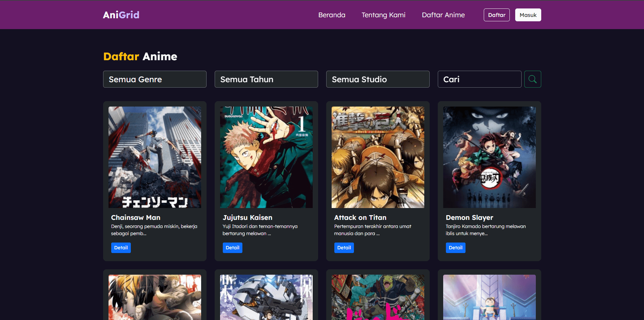Open Detail for Demon Slayer
Screen dimensions: 644x320
pos(456,248)
